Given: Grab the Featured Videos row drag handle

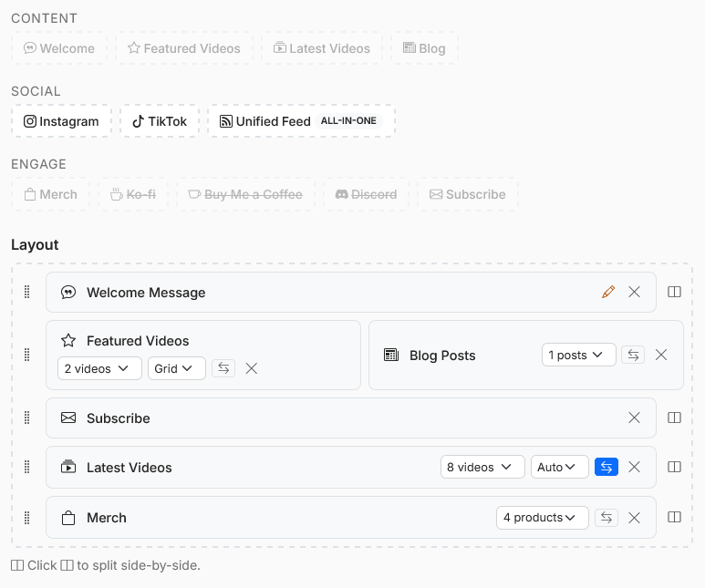Looking at the screenshot, I should pos(27,355).
